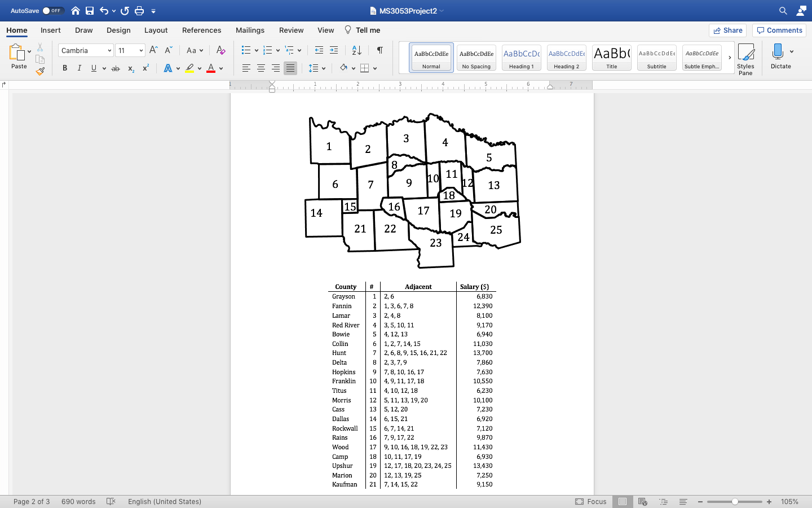The image size is (812, 508).
Task: Open the Home icon in title bar
Action: (76, 11)
